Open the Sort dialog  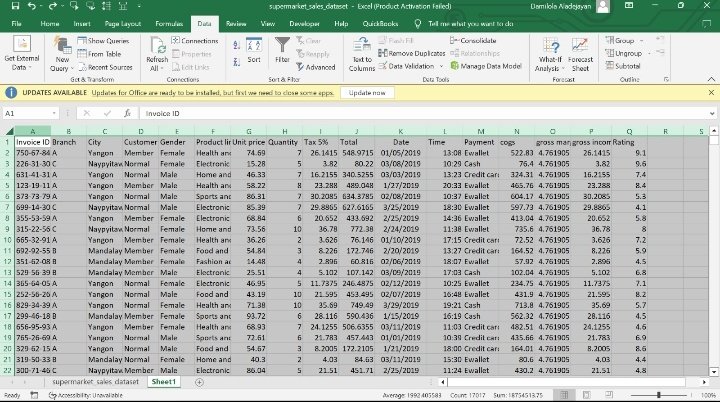coord(254,50)
